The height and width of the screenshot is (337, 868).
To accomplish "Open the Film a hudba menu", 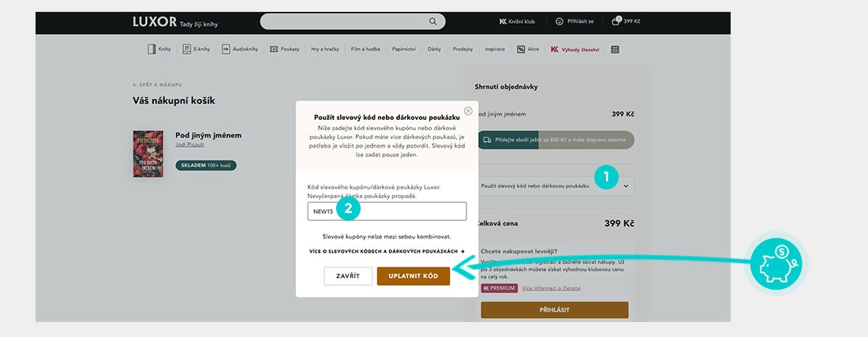I will [365, 49].
